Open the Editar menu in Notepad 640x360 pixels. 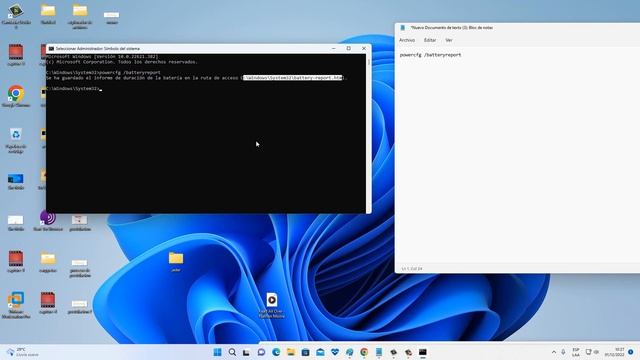[430, 40]
